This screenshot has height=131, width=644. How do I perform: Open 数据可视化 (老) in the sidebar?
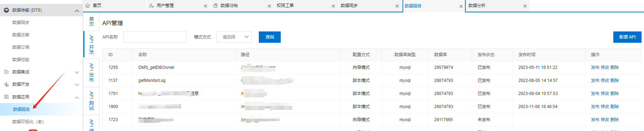click(x=28, y=122)
